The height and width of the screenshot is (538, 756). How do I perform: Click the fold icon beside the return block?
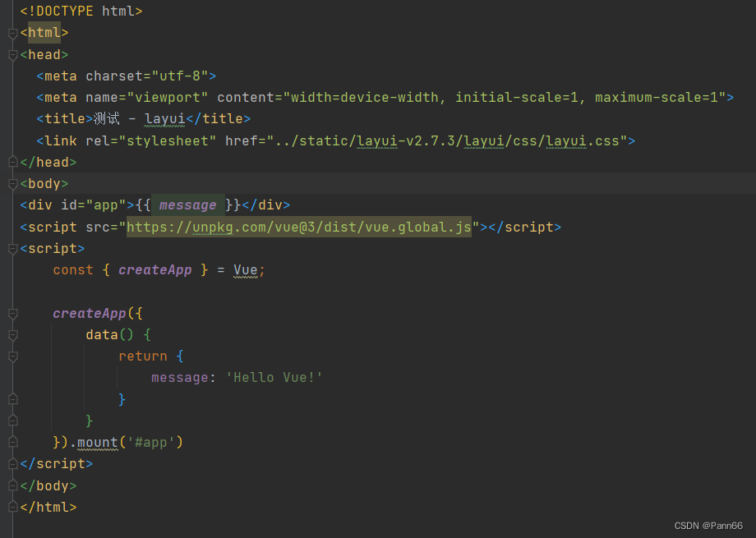12,356
